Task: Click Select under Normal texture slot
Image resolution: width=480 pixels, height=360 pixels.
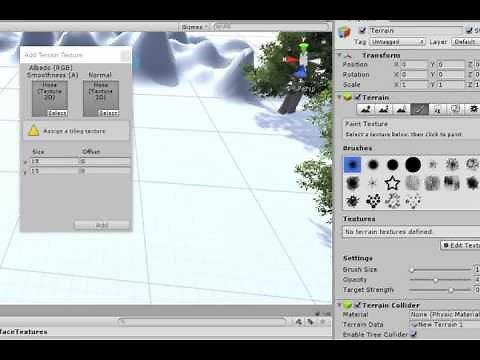Action: point(109,113)
